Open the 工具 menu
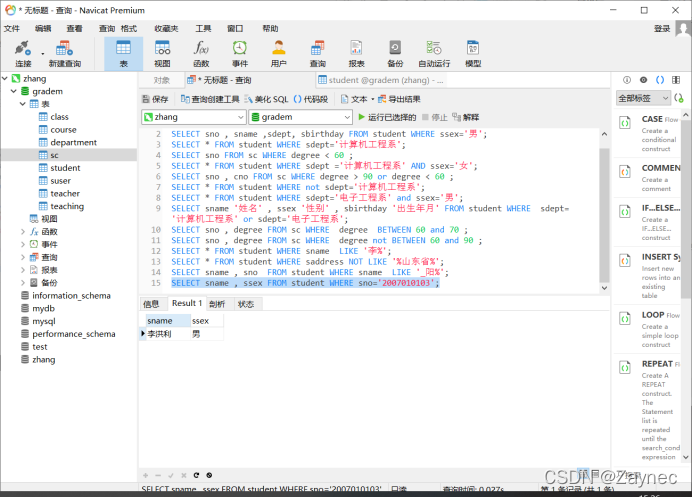Viewport: 692px width, 497px height. 203,29
